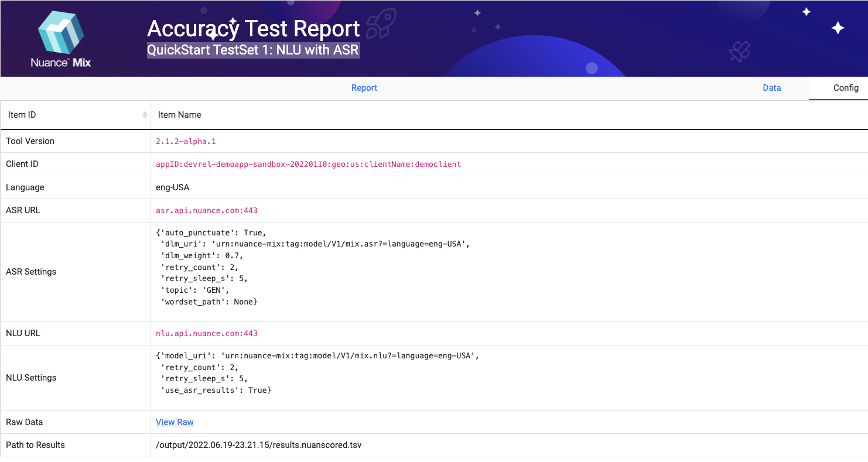The image size is (868, 462).
Task: Click the NLU Settings JSON block
Action: [317, 373]
